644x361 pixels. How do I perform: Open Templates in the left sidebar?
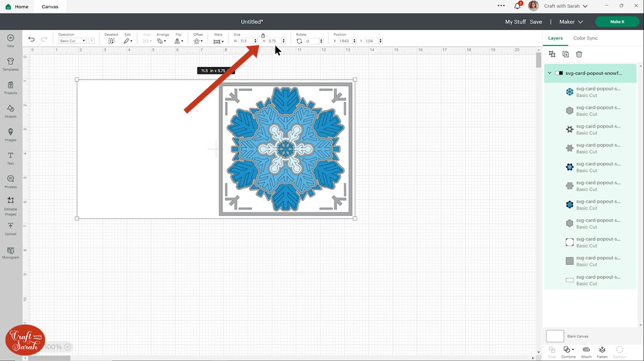click(x=11, y=64)
